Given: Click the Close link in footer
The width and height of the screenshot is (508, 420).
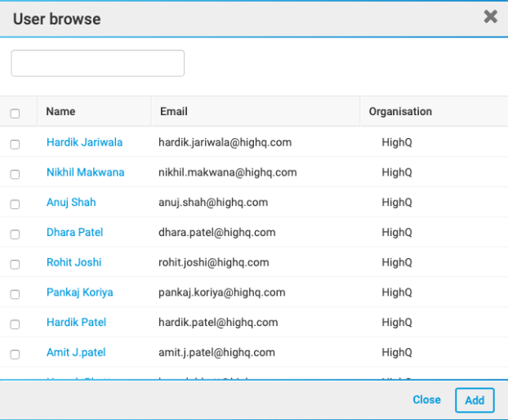Looking at the screenshot, I should pos(426,400).
